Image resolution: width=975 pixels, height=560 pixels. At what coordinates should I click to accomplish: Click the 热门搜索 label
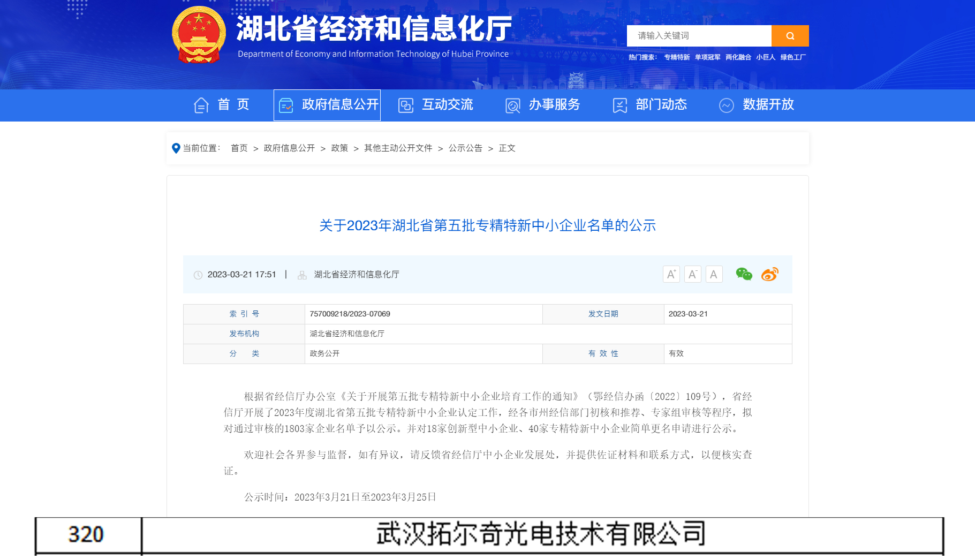point(643,57)
